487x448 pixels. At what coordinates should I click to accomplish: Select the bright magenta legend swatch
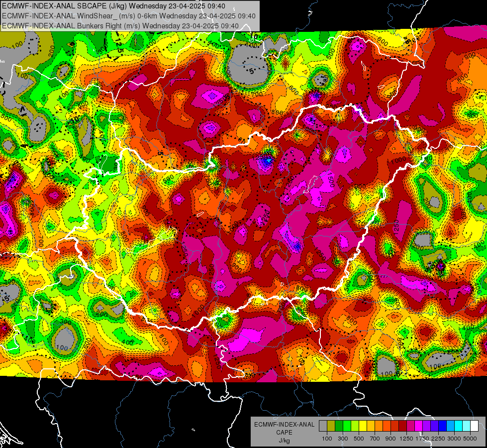(419, 426)
